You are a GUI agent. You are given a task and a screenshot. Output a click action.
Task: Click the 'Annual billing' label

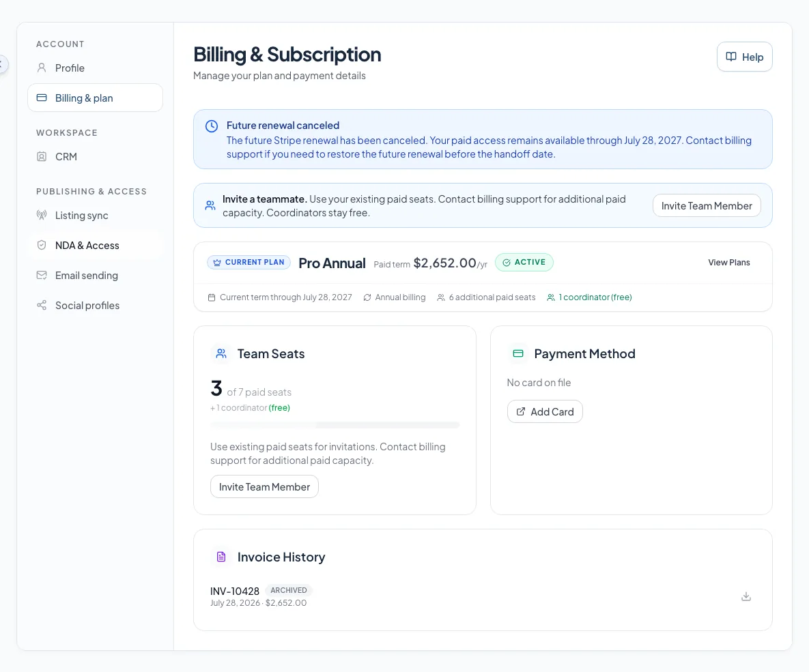(400, 297)
